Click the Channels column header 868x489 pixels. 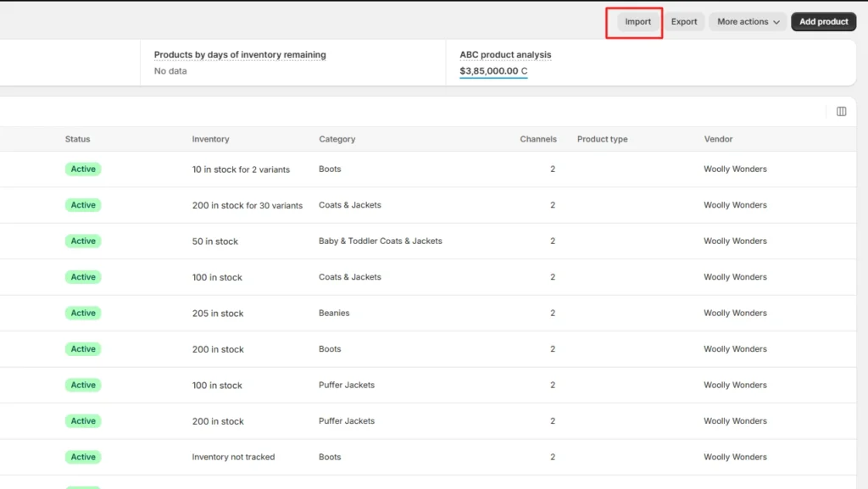[538, 139]
